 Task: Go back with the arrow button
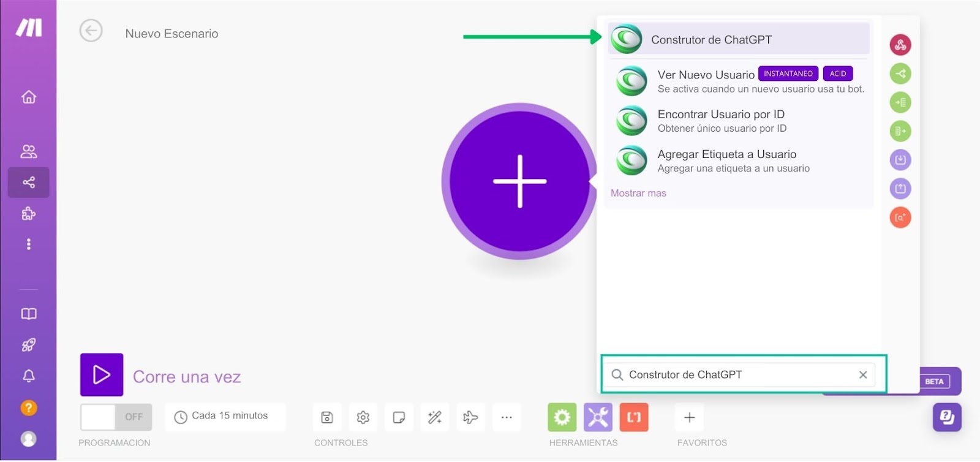coord(91,31)
